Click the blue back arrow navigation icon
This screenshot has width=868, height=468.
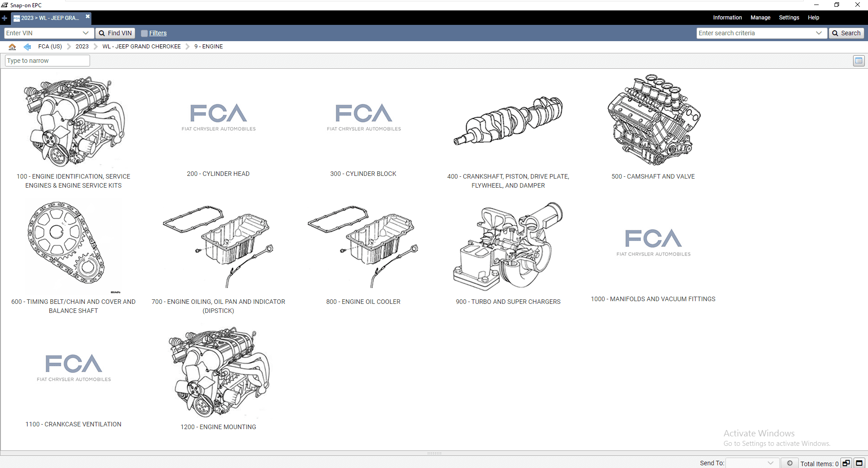pos(27,46)
